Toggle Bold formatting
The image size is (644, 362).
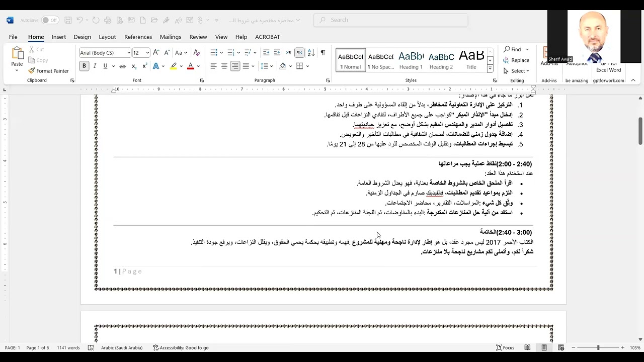coord(84,66)
